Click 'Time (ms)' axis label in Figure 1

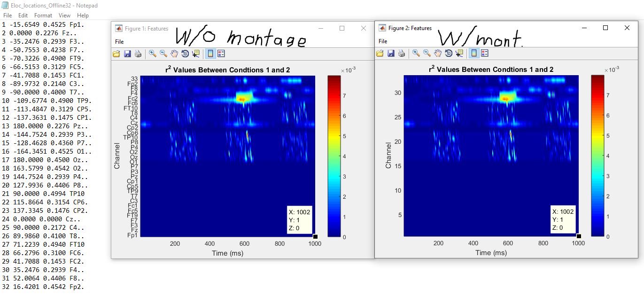tap(228, 253)
